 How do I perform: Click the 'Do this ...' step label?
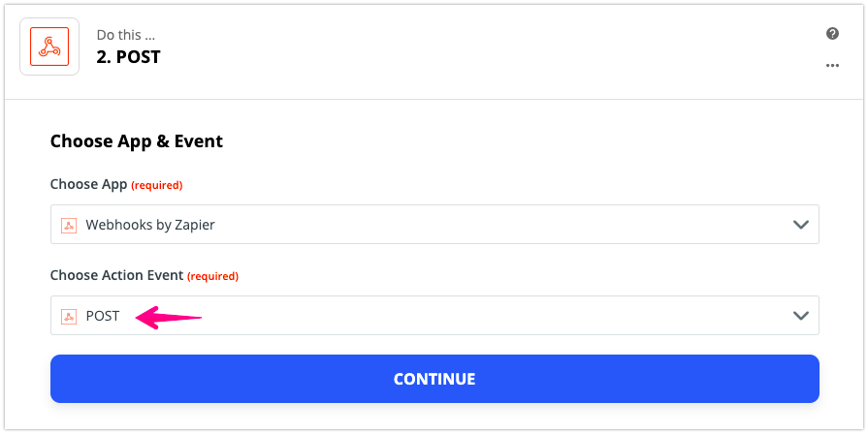click(126, 35)
